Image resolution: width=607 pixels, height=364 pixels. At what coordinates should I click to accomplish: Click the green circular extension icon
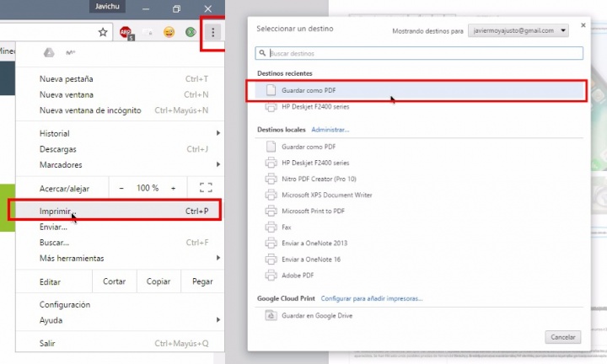pos(191,32)
